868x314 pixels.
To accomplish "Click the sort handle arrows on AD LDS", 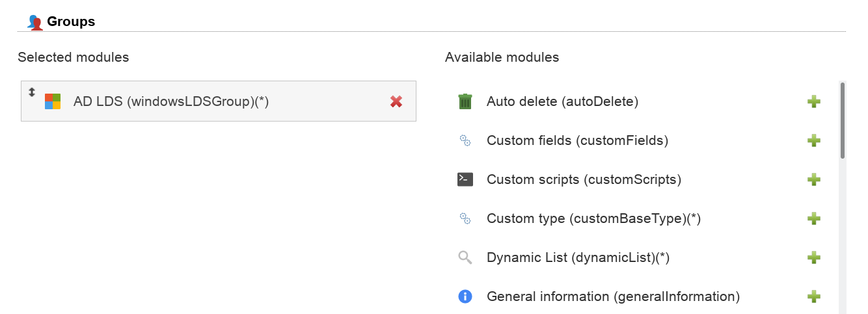I will 32,92.
